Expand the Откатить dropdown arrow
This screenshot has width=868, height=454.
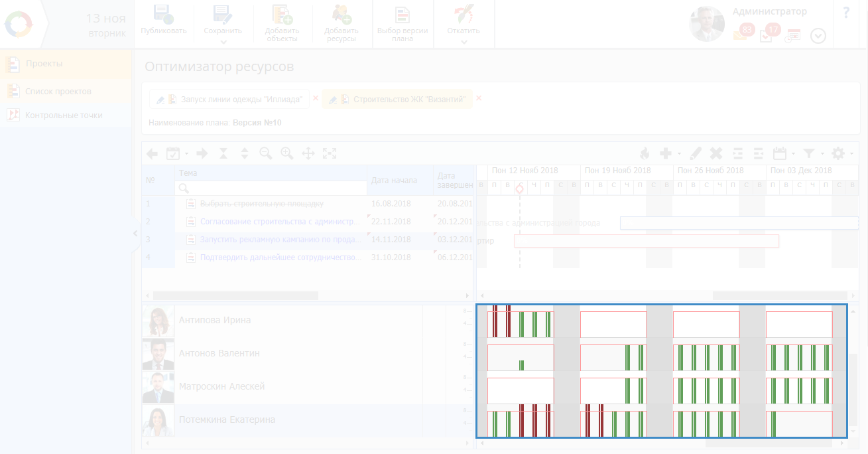pyautogui.click(x=464, y=42)
